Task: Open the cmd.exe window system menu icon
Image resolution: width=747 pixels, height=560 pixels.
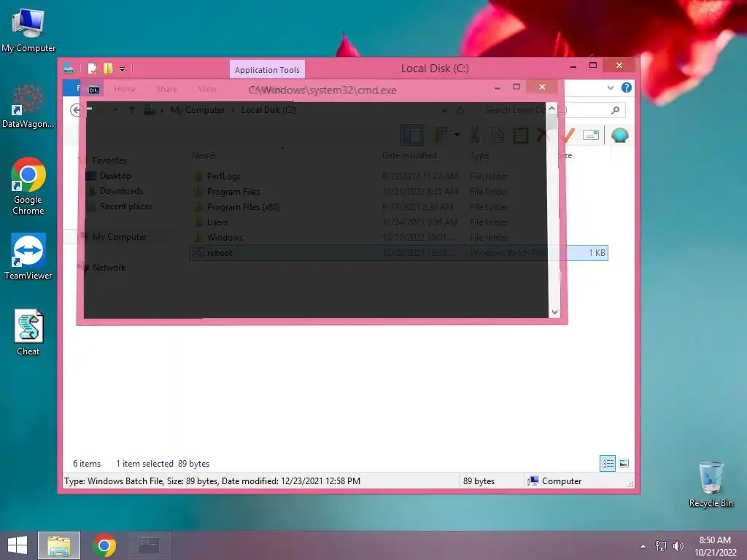Action: pos(94,90)
